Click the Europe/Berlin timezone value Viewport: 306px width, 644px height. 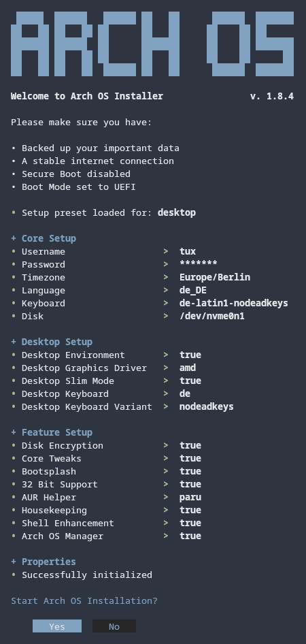click(215, 277)
